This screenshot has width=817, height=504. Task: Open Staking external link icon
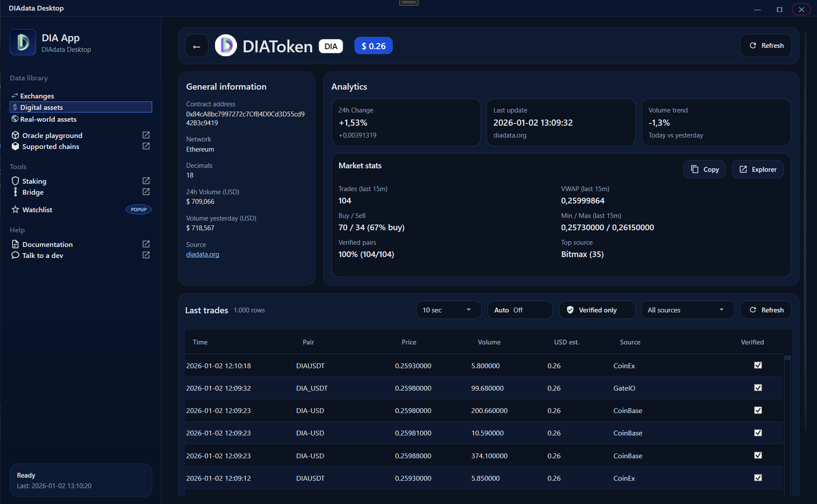point(146,181)
